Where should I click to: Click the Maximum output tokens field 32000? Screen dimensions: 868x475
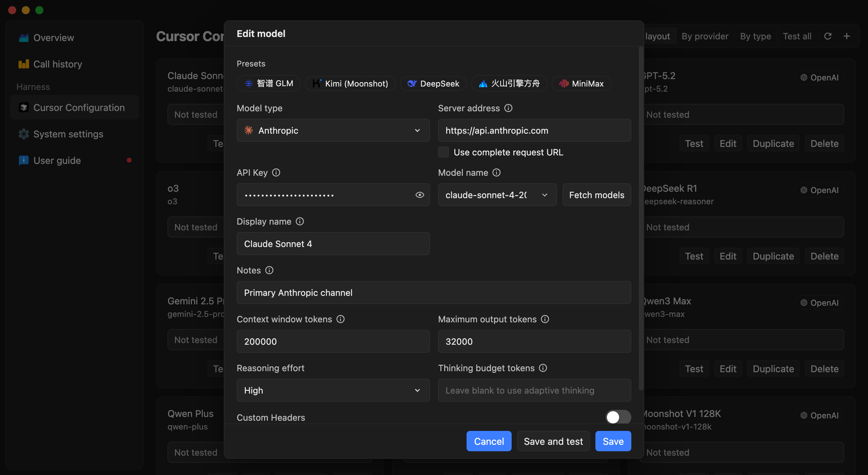point(534,341)
